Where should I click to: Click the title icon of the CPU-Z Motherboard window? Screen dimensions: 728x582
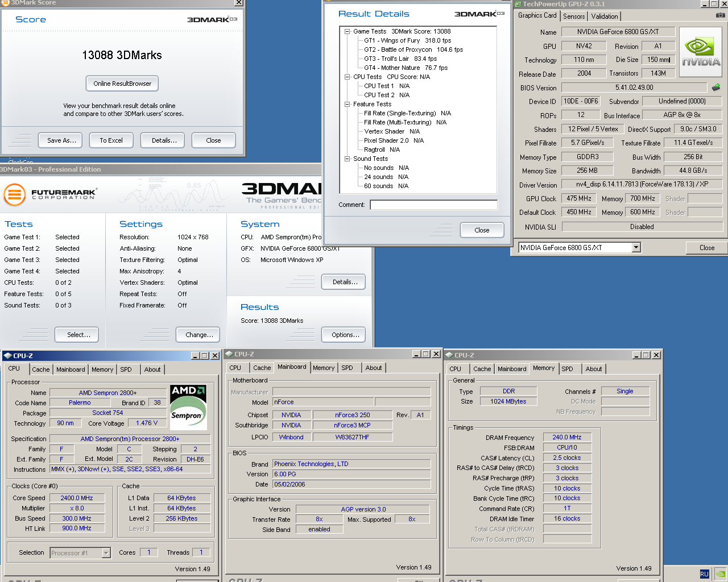pos(229,354)
